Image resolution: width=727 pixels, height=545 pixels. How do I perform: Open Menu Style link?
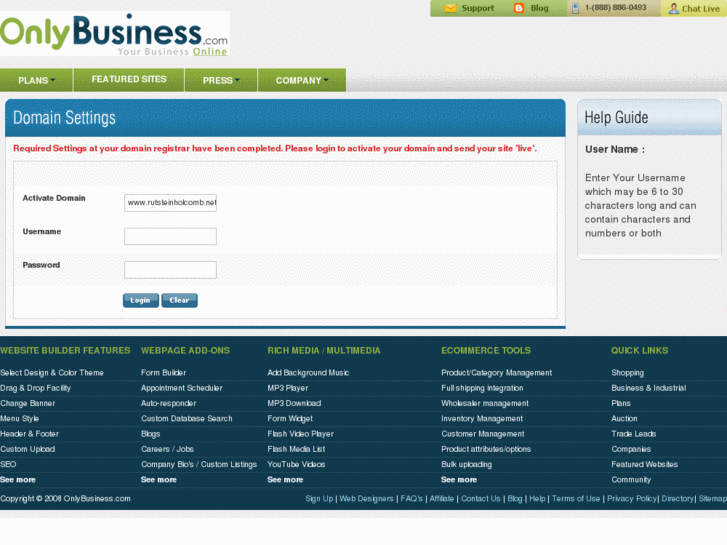click(x=19, y=419)
